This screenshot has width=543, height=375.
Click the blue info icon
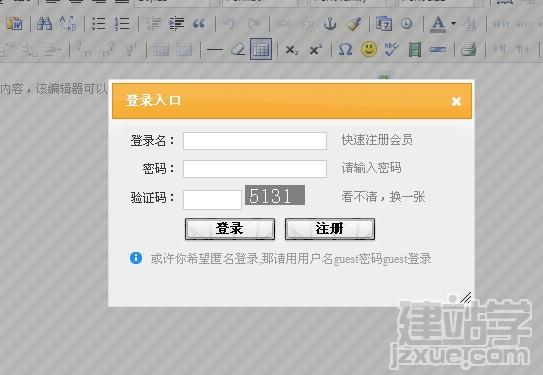point(136,258)
